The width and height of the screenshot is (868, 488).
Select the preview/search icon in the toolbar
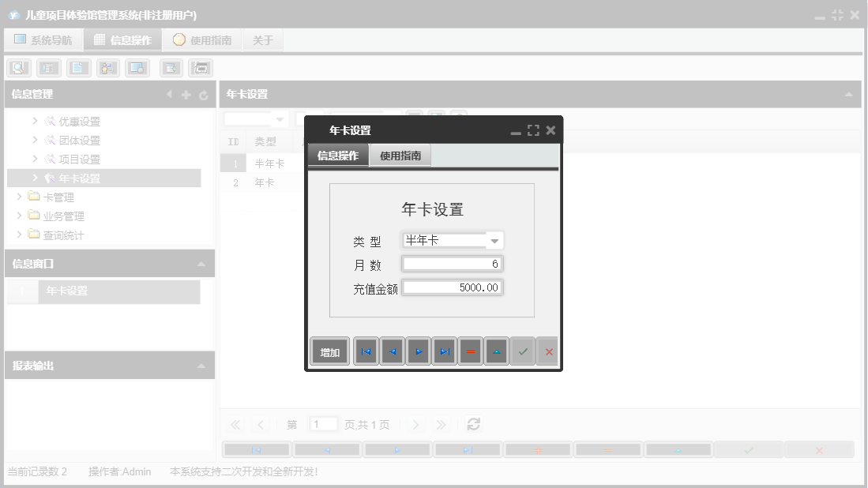coord(18,67)
